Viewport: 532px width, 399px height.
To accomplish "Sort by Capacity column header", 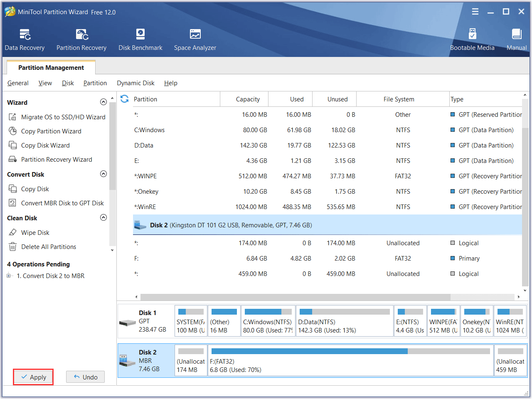I will 244,99.
